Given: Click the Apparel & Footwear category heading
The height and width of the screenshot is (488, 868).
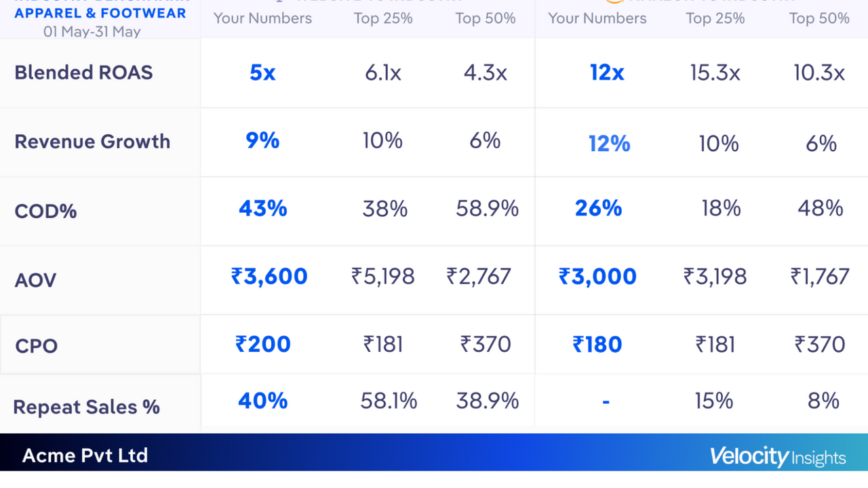Looking at the screenshot, I should click(x=100, y=14).
